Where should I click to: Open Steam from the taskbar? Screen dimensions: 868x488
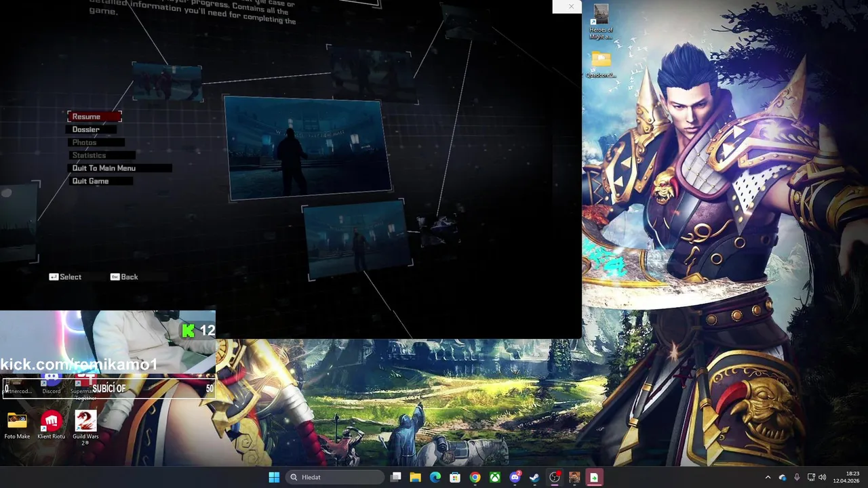coord(534,477)
